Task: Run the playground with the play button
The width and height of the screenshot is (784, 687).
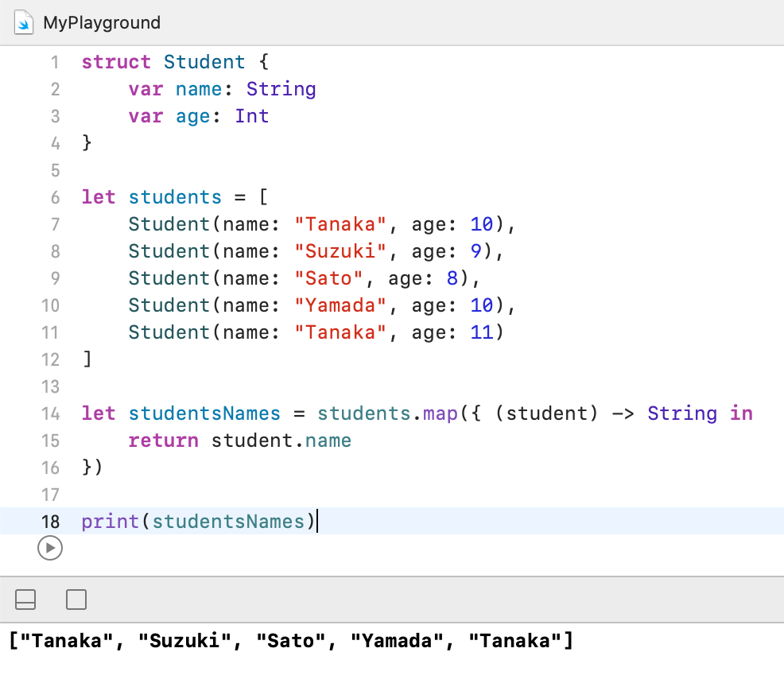Action: click(49, 547)
